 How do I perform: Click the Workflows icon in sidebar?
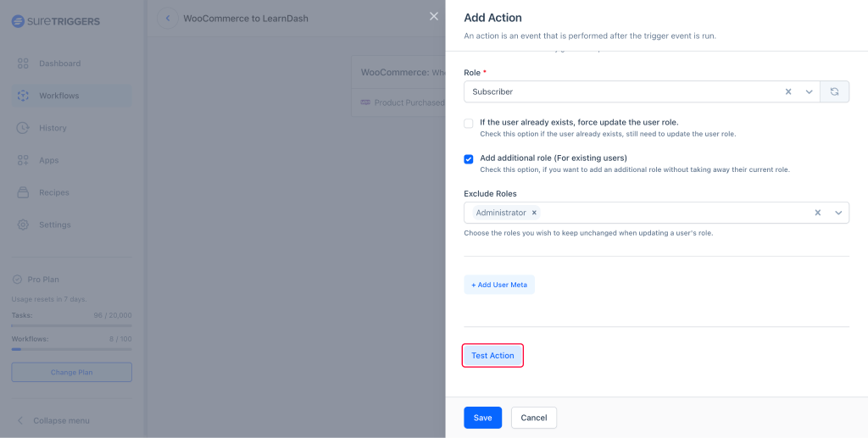pyautogui.click(x=23, y=96)
